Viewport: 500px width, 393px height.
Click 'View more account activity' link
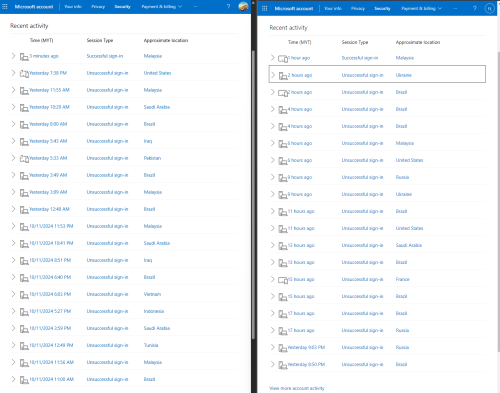297,388
